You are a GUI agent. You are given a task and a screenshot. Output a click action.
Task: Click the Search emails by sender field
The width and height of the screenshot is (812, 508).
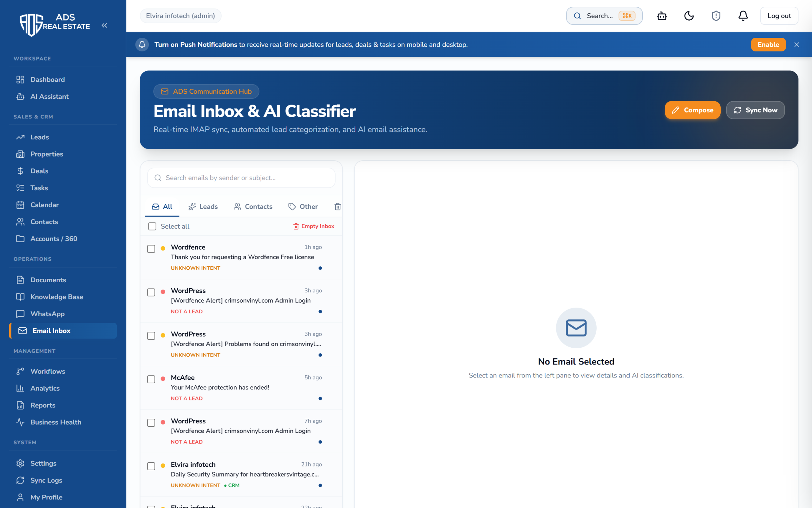pyautogui.click(x=241, y=178)
